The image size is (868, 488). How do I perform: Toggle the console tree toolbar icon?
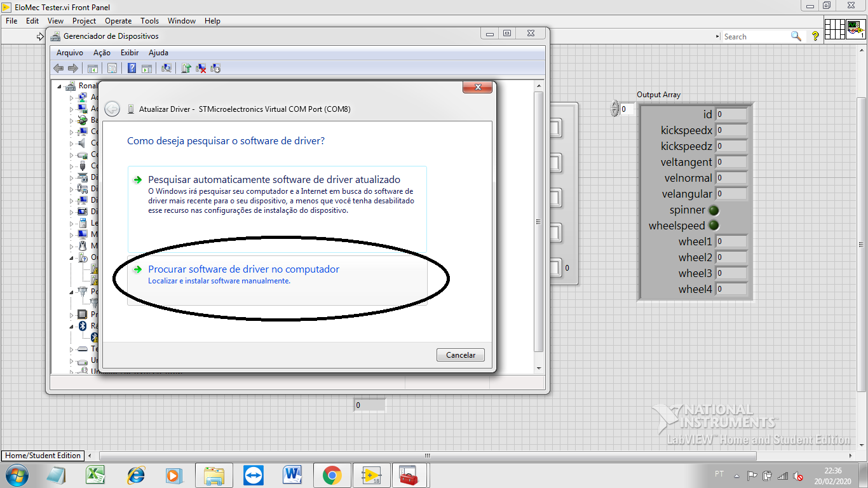pos(92,68)
